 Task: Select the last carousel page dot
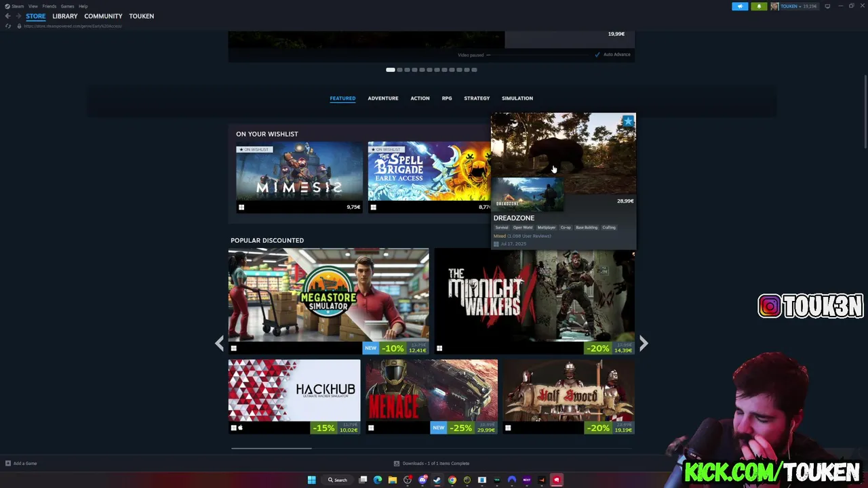pyautogui.click(x=474, y=70)
